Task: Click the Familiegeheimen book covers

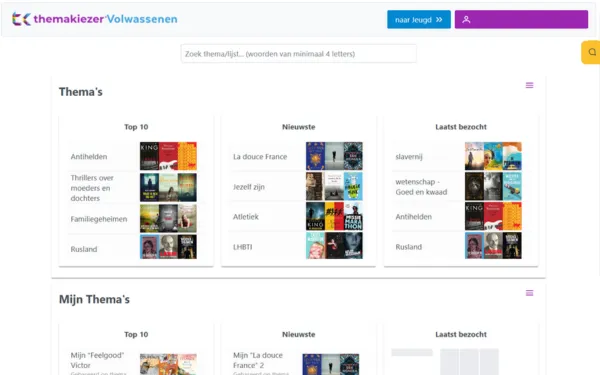Action: [x=168, y=218]
